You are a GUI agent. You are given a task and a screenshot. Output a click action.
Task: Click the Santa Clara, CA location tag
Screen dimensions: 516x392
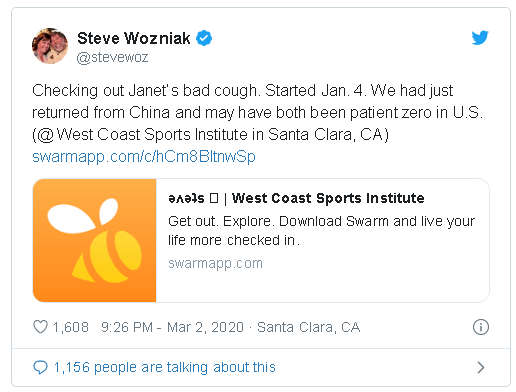click(x=309, y=327)
